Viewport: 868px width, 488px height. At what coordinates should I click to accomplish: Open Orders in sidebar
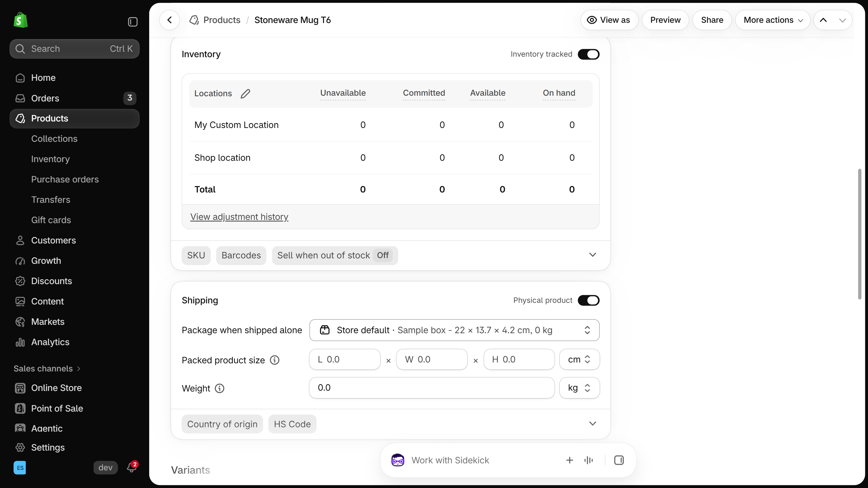[75, 98]
